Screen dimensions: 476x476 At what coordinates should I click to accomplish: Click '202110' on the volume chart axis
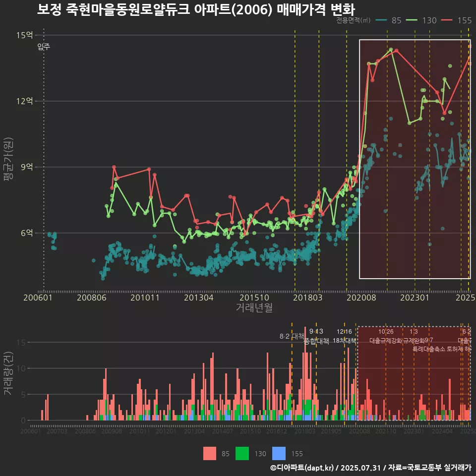tap(386, 431)
